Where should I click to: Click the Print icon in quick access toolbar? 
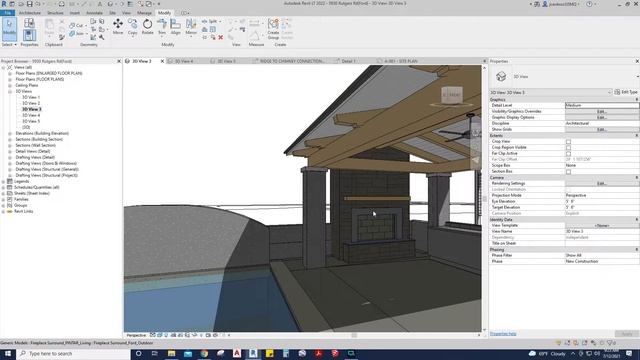(62, 4)
